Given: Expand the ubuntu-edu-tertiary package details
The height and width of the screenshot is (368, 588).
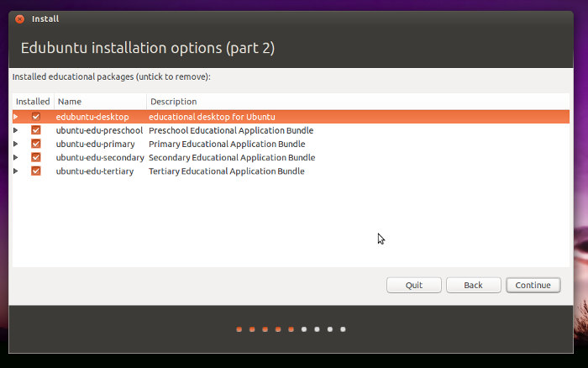Looking at the screenshot, I should coord(16,171).
